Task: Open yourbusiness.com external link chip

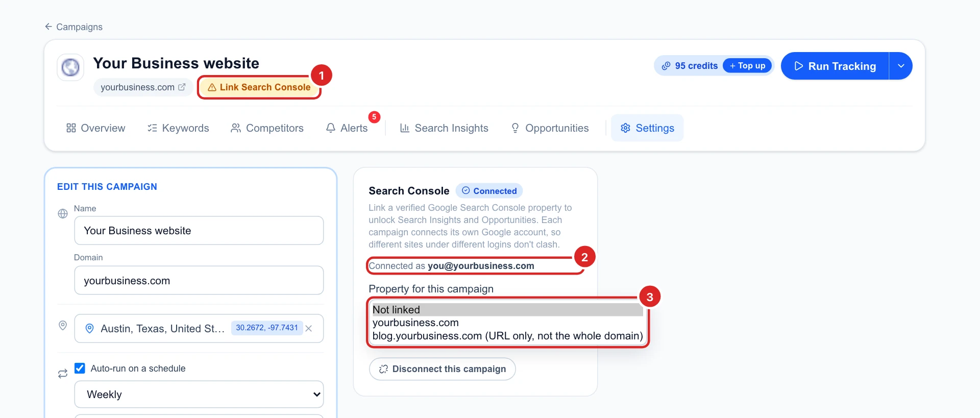Action: click(143, 87)
